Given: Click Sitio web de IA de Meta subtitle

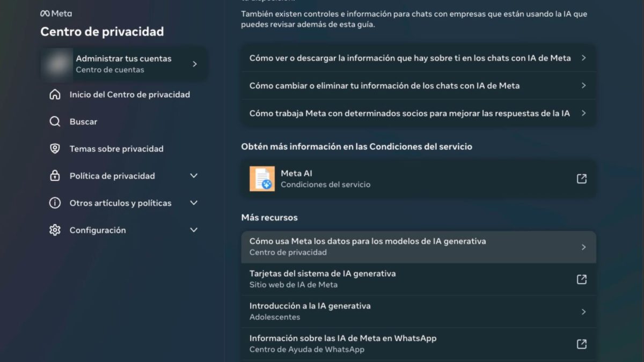Looking at the screenshot, I should [294, 285].
